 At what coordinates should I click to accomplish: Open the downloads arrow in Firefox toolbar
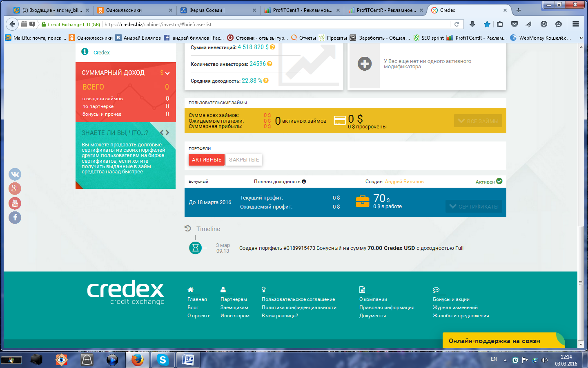(x=472, y=24)
